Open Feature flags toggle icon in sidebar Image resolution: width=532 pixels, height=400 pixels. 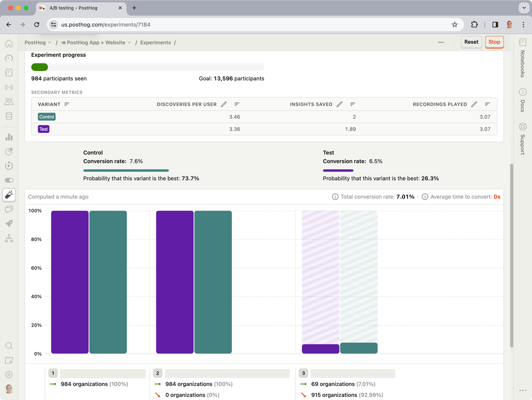(9, 180)
